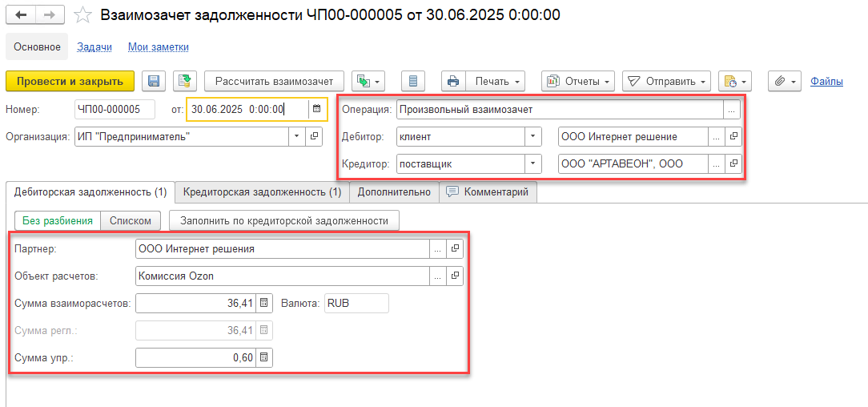Expand the Дебитор type dropdown
The image size is (868, 407).
coord(533,136)
